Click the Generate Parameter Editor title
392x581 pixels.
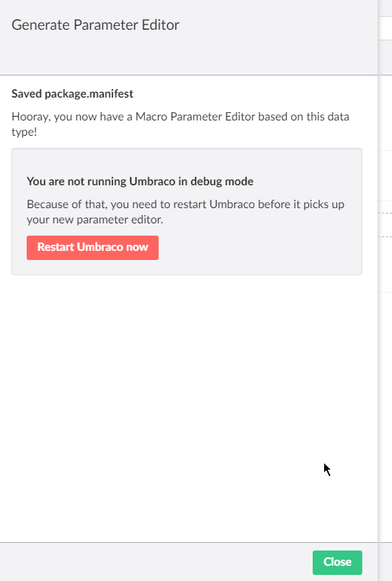(95, 25)
